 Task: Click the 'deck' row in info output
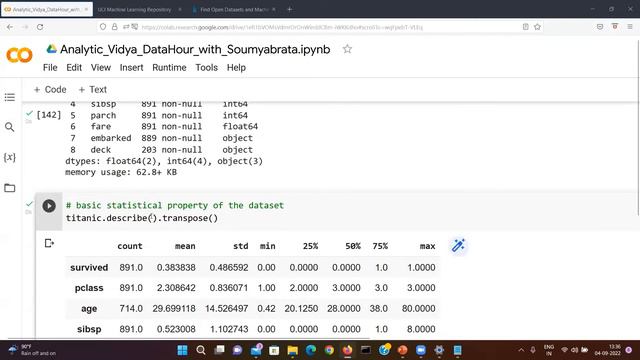[161, 150]
